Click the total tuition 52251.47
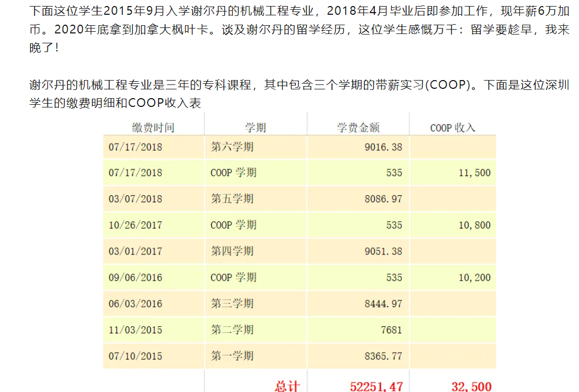The image size is (579, 392). pos(376,386)
